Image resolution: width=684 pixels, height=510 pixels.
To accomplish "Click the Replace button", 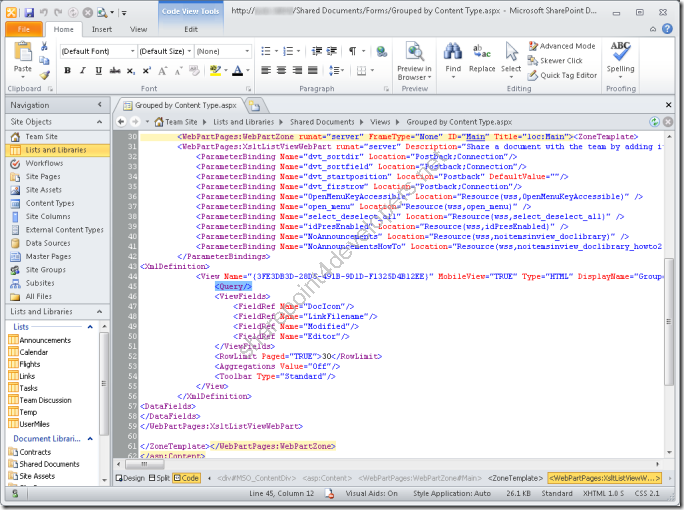I will (x=482, y=58).
